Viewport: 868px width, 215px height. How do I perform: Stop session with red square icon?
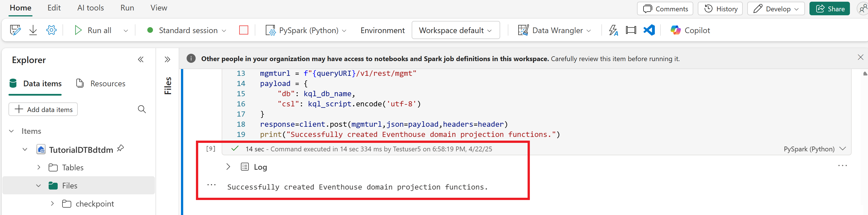[x=244, y=30]
